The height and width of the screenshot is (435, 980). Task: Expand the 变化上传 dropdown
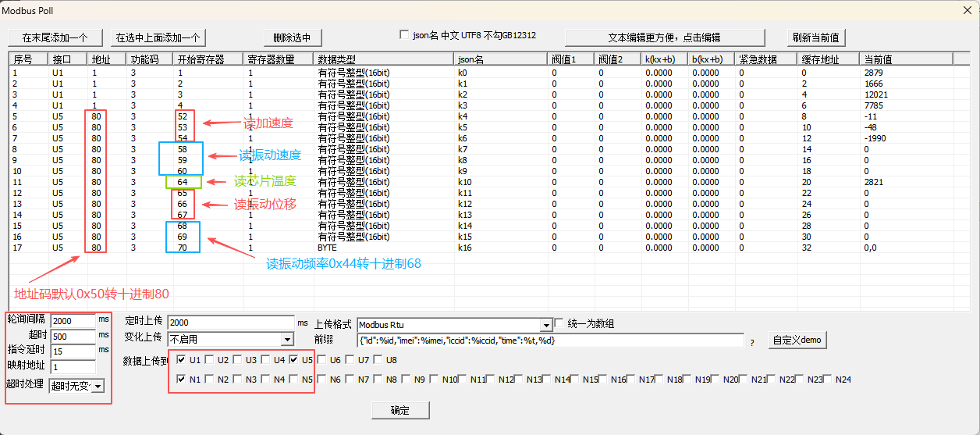287,339
